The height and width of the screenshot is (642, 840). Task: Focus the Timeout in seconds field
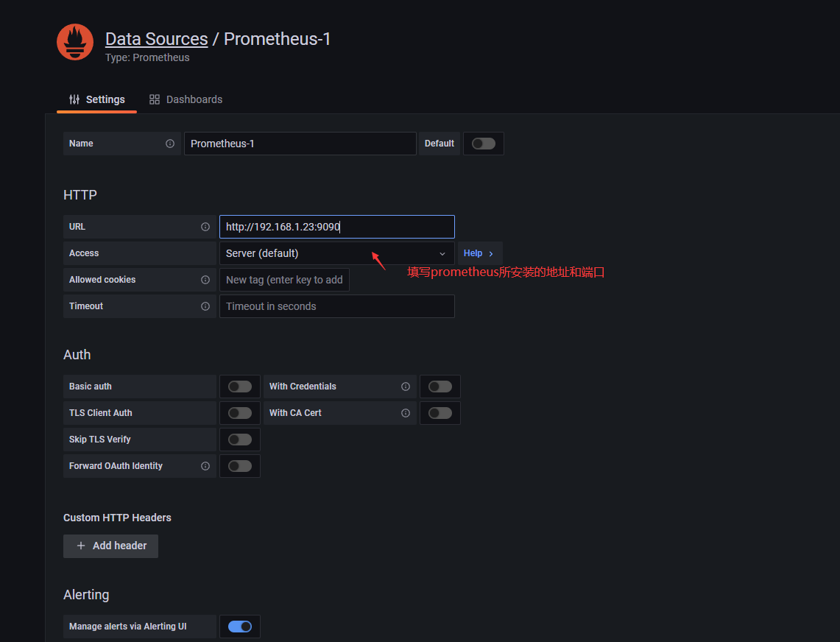(336, 306)
